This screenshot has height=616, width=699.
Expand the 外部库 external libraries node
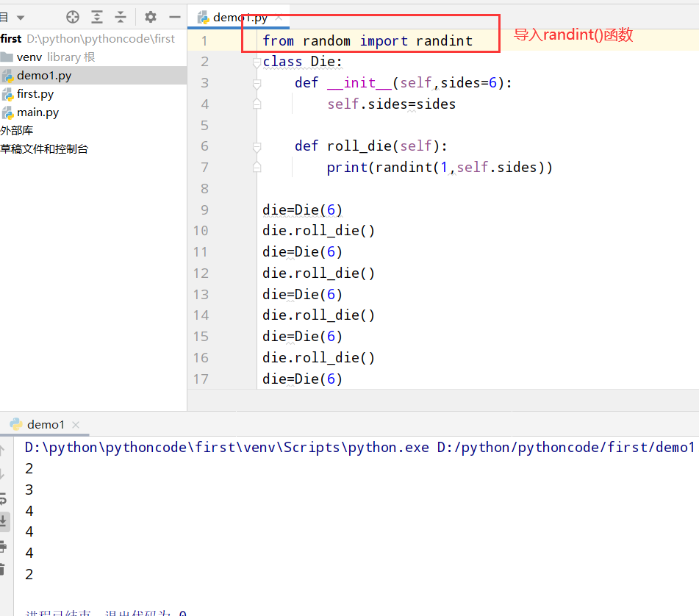[16, 131]
